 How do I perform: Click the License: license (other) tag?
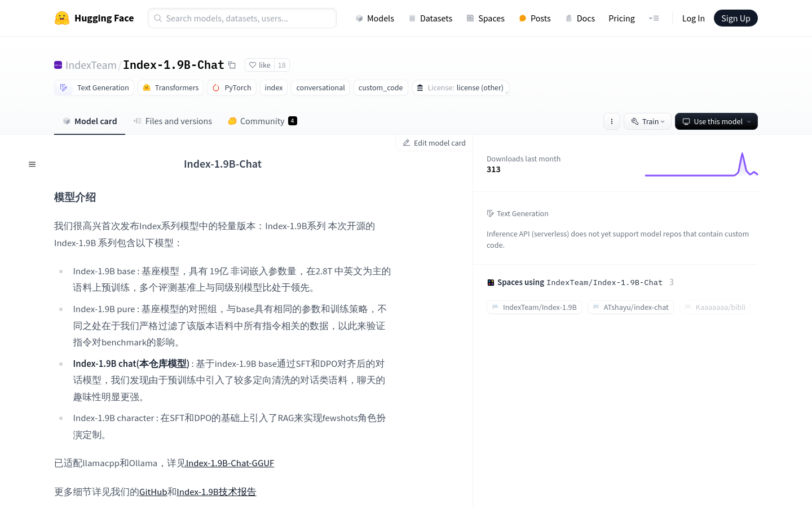[461, 87]
